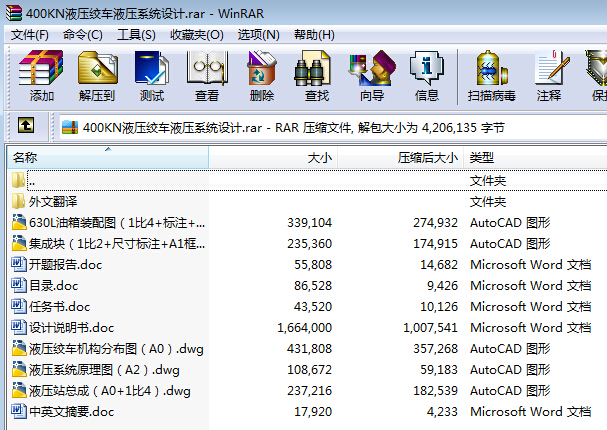
Task: Click packed size value 182,539
Action: (x=435, y=391)
